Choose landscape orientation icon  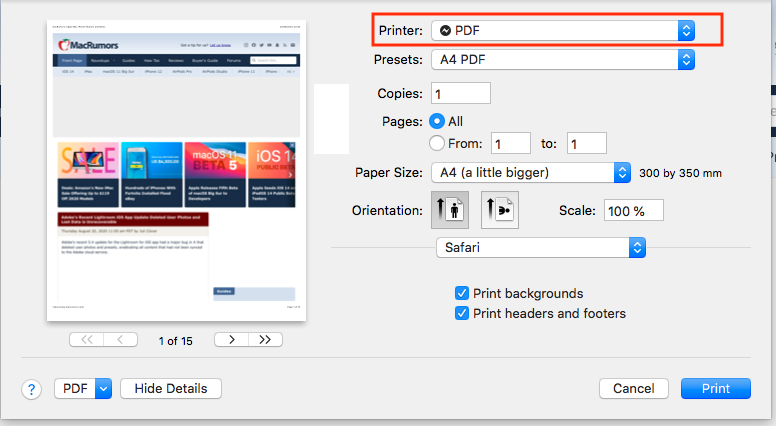(x=500, y=210)
